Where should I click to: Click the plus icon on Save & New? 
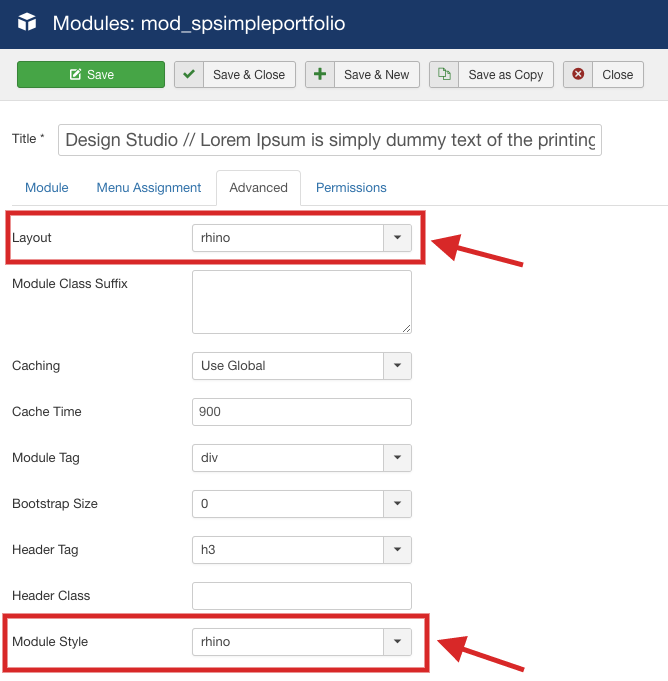point(320,75)
